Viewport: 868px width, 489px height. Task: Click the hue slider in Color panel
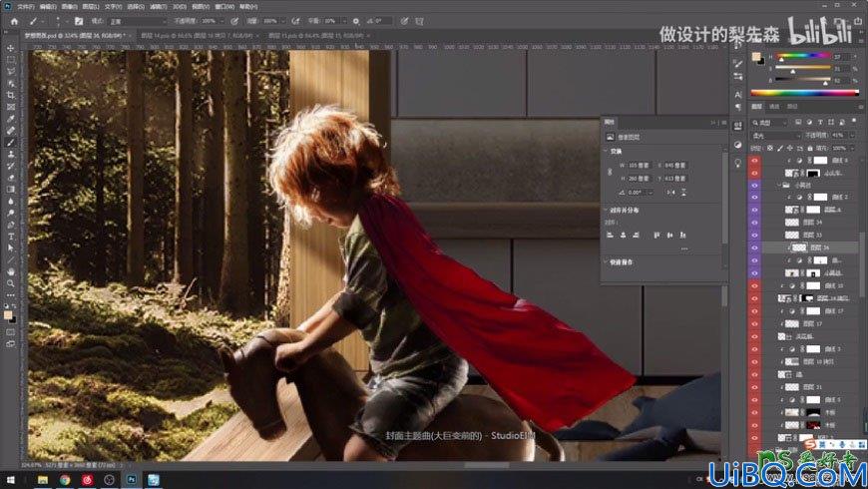click(x=803, y=56)
